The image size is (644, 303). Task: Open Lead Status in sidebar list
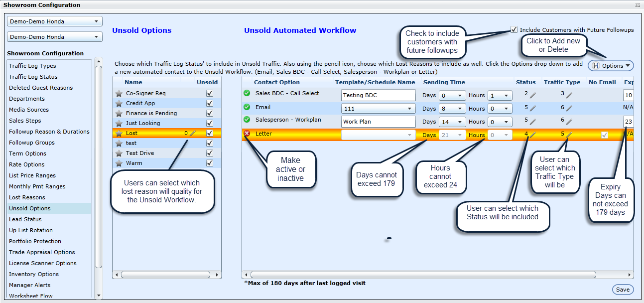pos(25,219)
